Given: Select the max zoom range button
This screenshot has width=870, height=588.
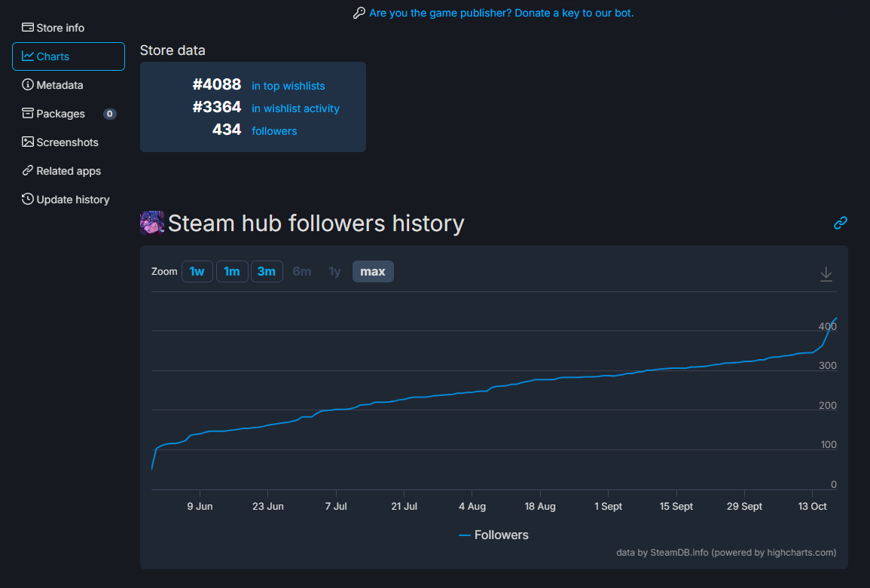Looking at the screenshot, I should pos(373,271).
